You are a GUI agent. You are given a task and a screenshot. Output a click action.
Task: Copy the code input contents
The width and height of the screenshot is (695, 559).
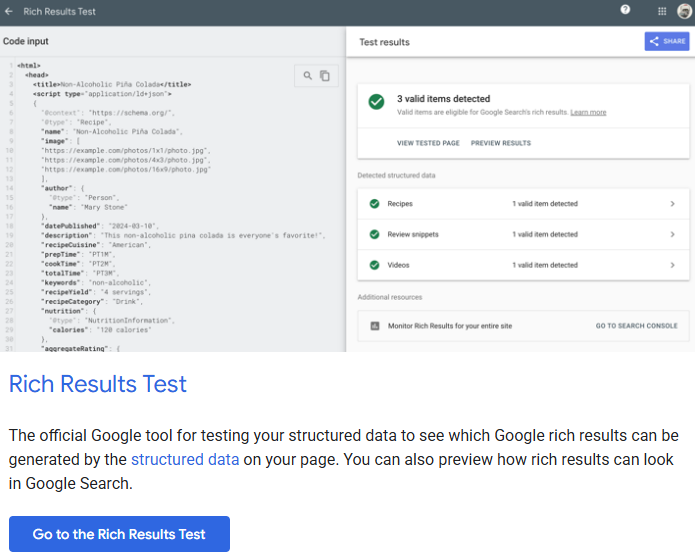(x=324, y=75)
